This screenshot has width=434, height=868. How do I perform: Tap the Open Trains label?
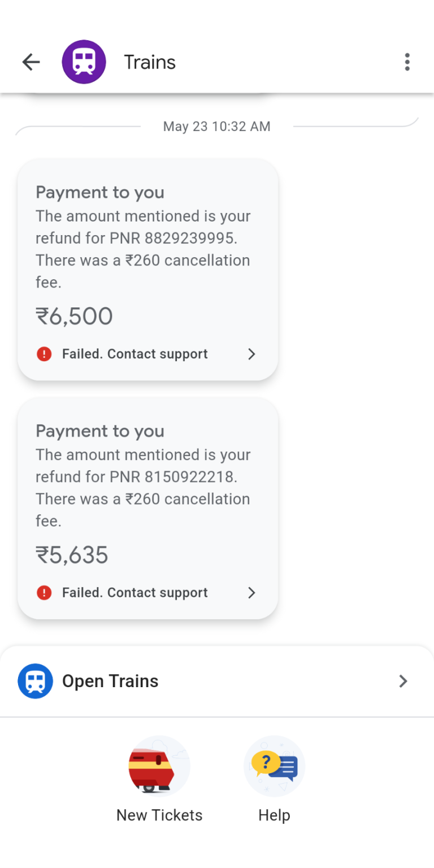coord(110,681)
